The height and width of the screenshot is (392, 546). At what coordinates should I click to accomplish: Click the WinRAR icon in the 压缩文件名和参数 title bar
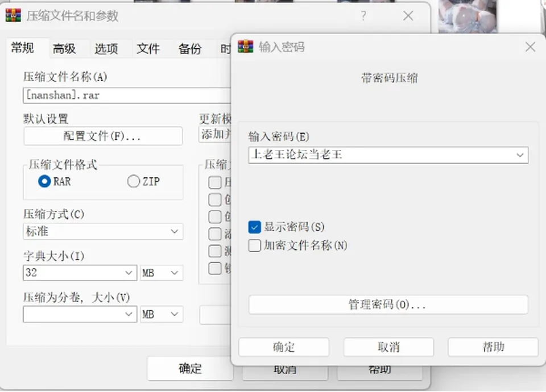click(x=13, y=15)
